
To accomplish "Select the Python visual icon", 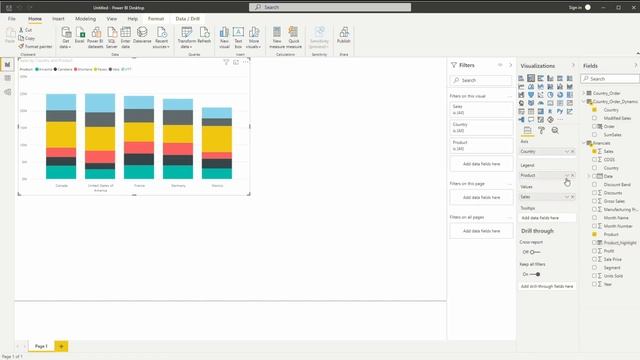I will pos(560,111).
